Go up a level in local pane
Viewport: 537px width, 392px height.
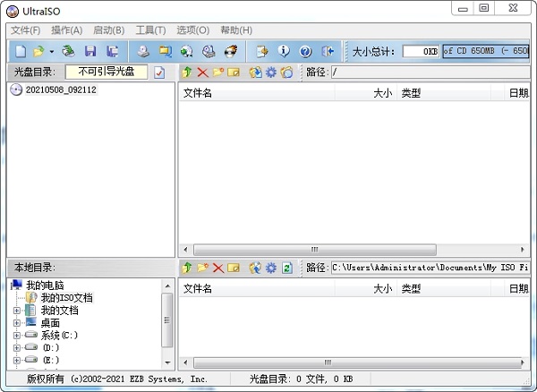coord(187,268)
